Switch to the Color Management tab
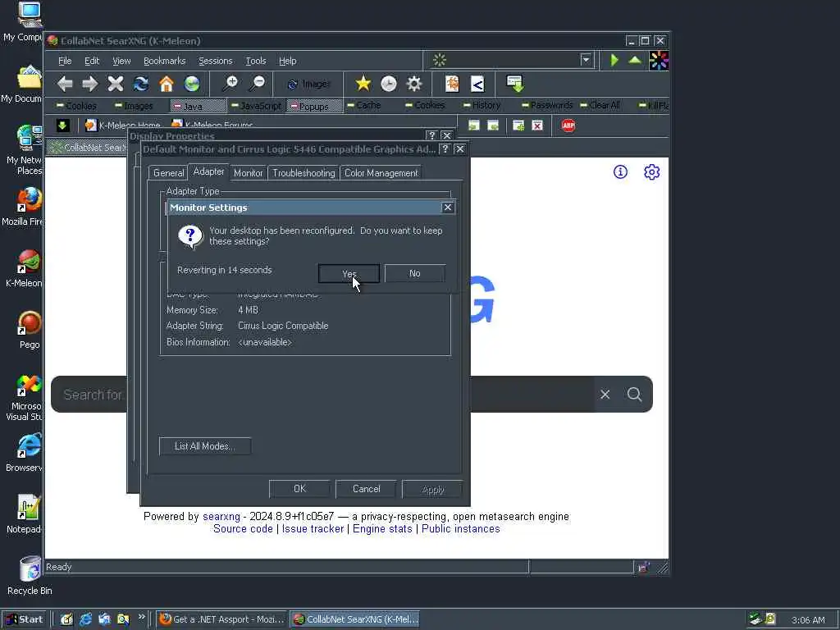This screenshot has width=840, height=630. [x=381, y=172]
